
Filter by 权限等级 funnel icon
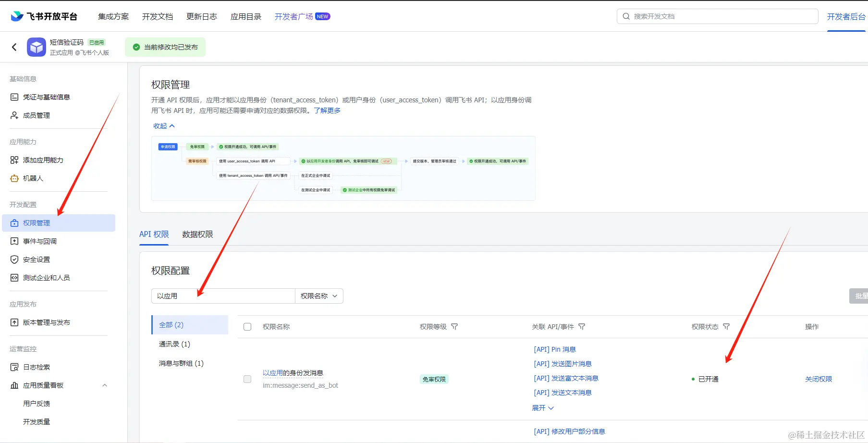point(454,327)
